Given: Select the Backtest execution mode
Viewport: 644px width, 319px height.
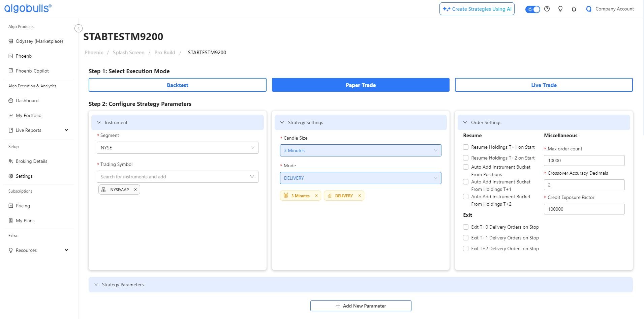Looking at the screenshot, I should point(178,85).
